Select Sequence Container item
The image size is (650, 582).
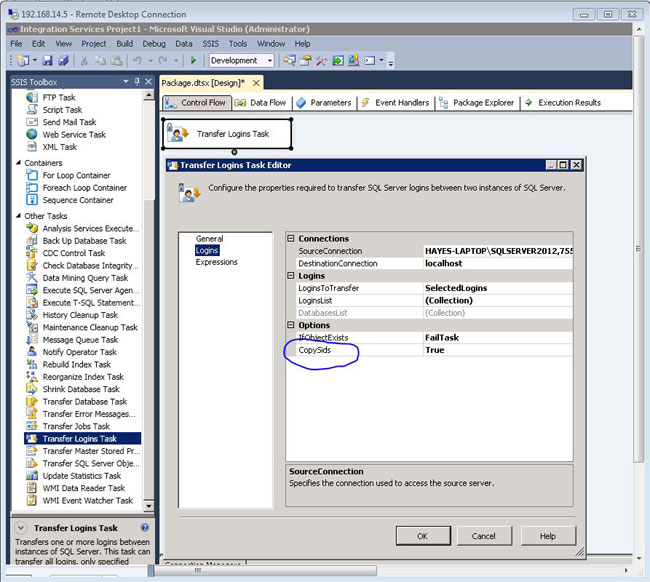[78, 200]
